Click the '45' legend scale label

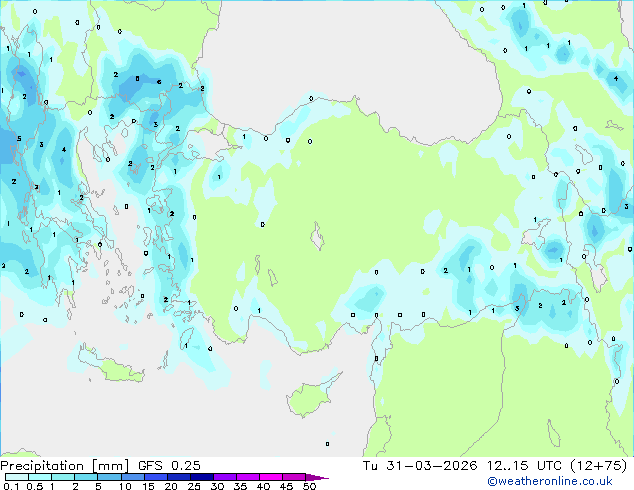(x=286, y=486)
